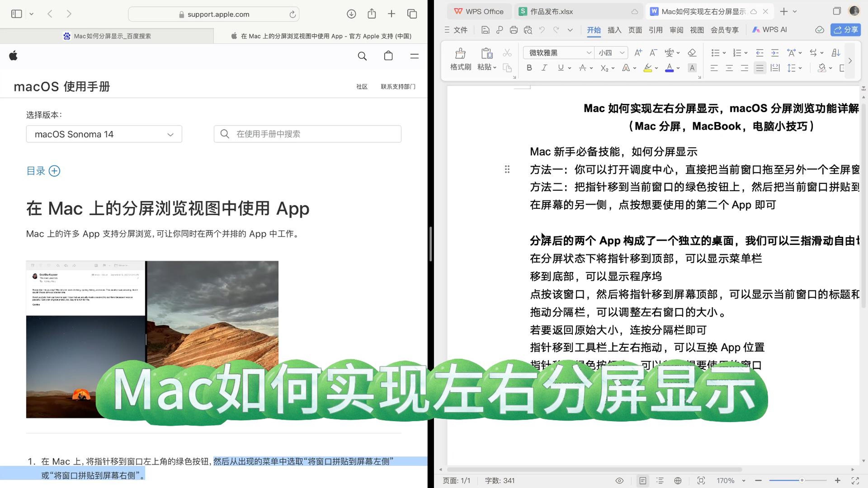Increase paragraph indent in WPS ribbon
This screenshot has height=488, width=868.
(775, 53)
